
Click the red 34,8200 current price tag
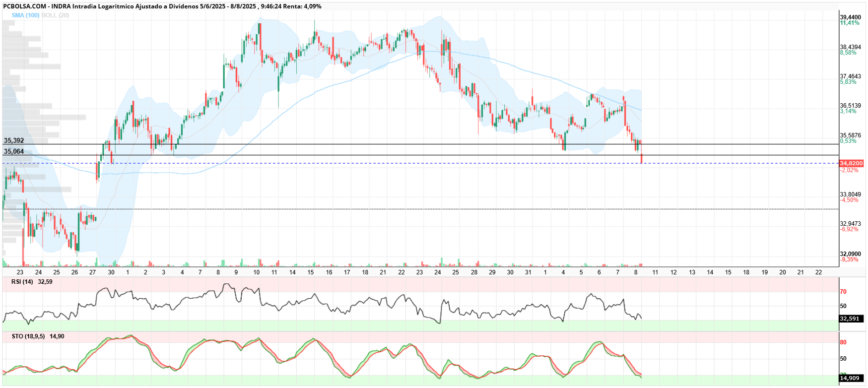tap(851, 163)
